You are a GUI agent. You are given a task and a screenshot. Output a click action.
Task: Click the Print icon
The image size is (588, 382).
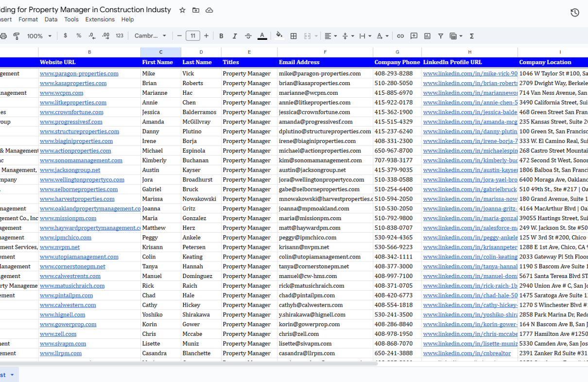click(x=3, y=36)
